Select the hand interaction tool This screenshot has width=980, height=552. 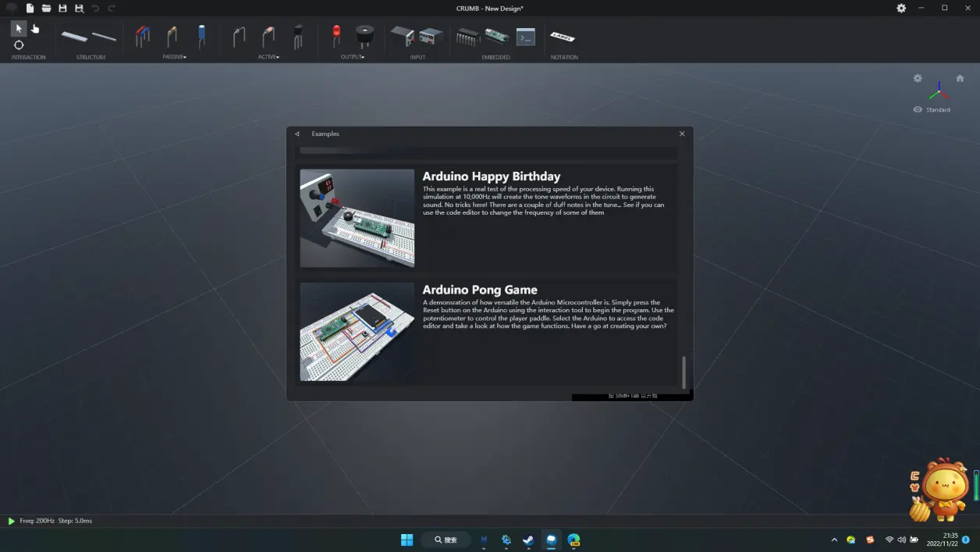tap(35, 28)
